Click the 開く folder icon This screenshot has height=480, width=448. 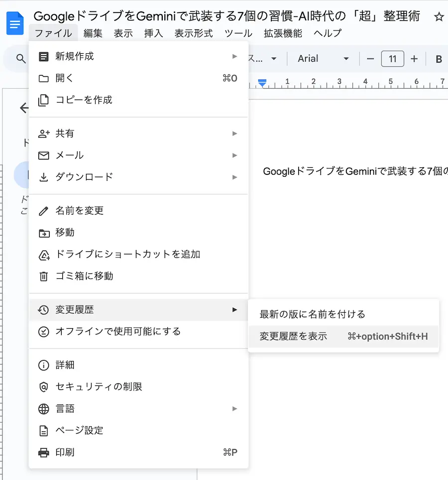pyautogui.click(x=45, y=78)
